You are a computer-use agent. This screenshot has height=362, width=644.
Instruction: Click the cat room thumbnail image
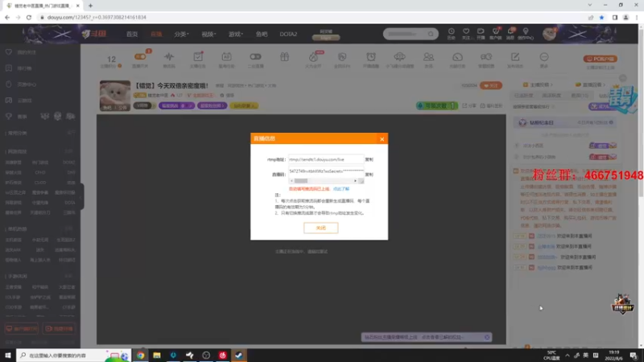115,95
